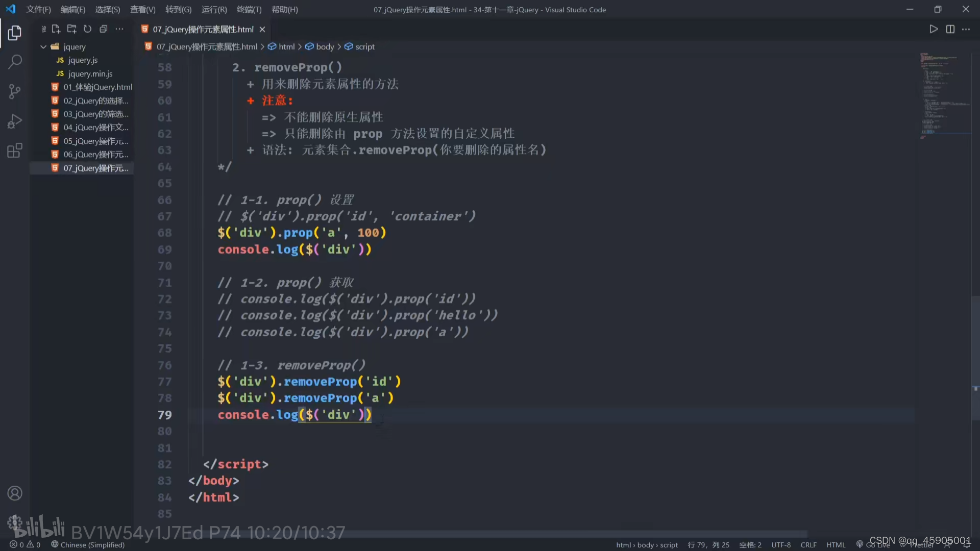980x551 pixels.
Task: Open Run and Debug view
Action: pos(15,121)
